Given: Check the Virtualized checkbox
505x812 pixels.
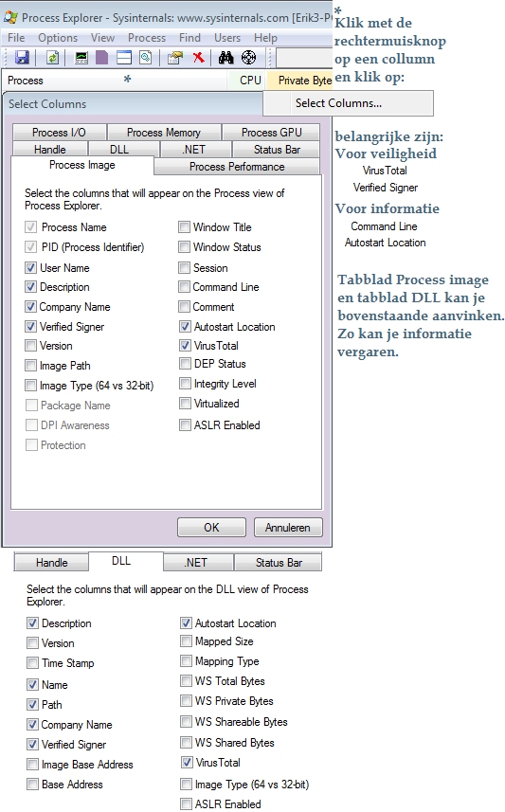Looking at the screenshot, I should coord(185,403).
